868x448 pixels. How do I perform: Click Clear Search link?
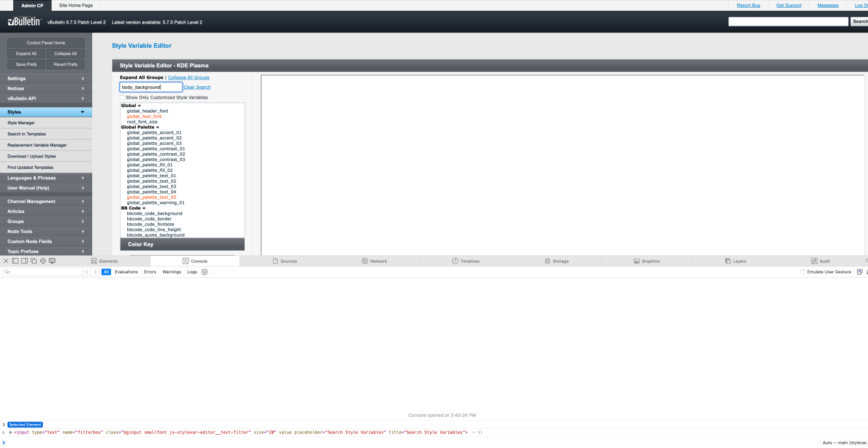197,87
